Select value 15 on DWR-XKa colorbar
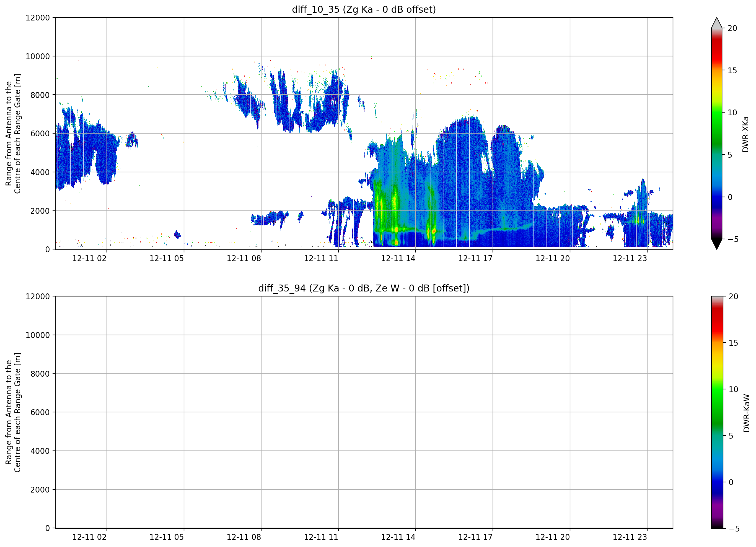The width and height of the screenshot is (756, 547). (x=732, y=71)
